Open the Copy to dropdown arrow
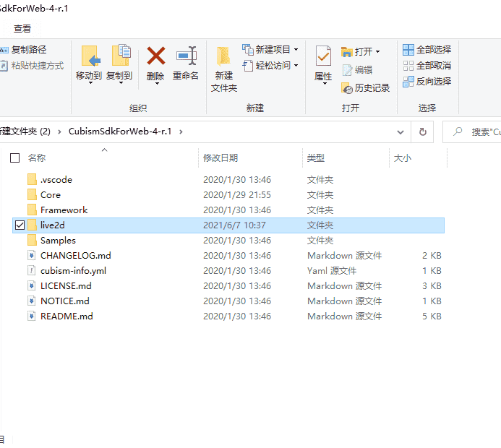This screenshot has width=501, height=448. pos(121,83)
